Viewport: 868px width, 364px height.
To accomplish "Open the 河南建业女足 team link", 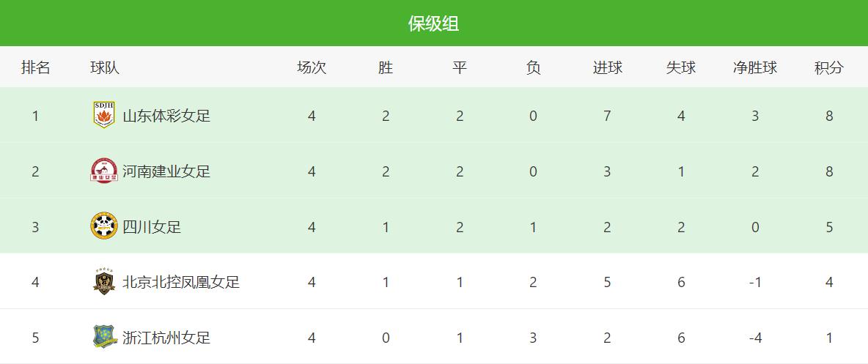I will 166,171.
